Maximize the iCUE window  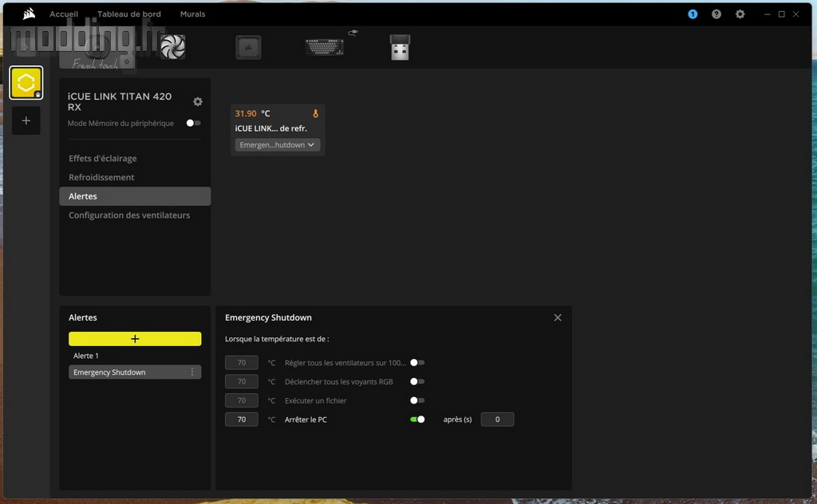pyautogui.click(x=782, y=14)
